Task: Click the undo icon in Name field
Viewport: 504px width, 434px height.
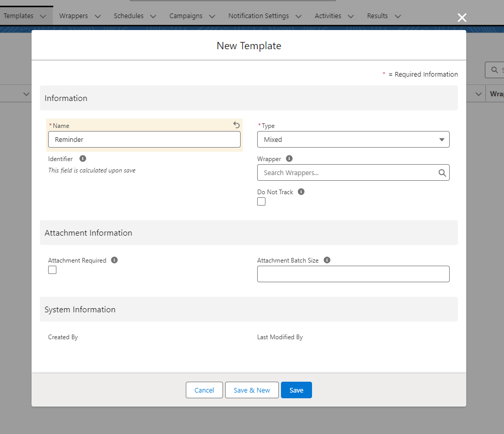Action: [x=236, y=125]
